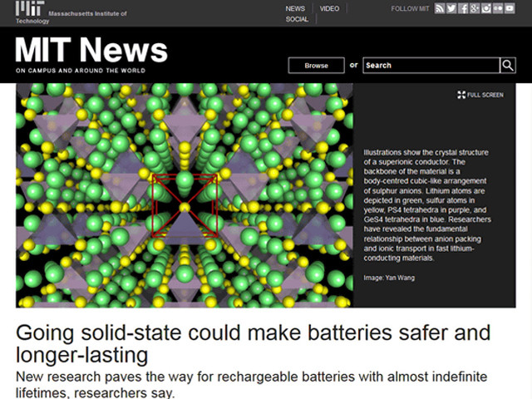This screenshot has width=532, height=399.
Task: Go to the Social menu item
Action: pos(297,19)
